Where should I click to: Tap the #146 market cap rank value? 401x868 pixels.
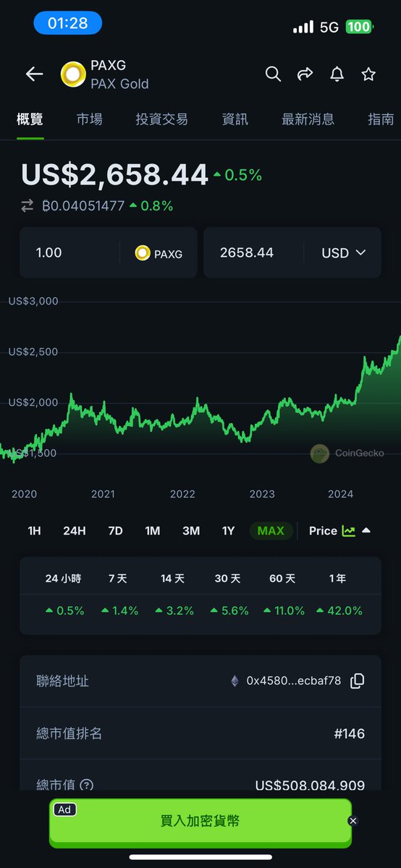349,733
